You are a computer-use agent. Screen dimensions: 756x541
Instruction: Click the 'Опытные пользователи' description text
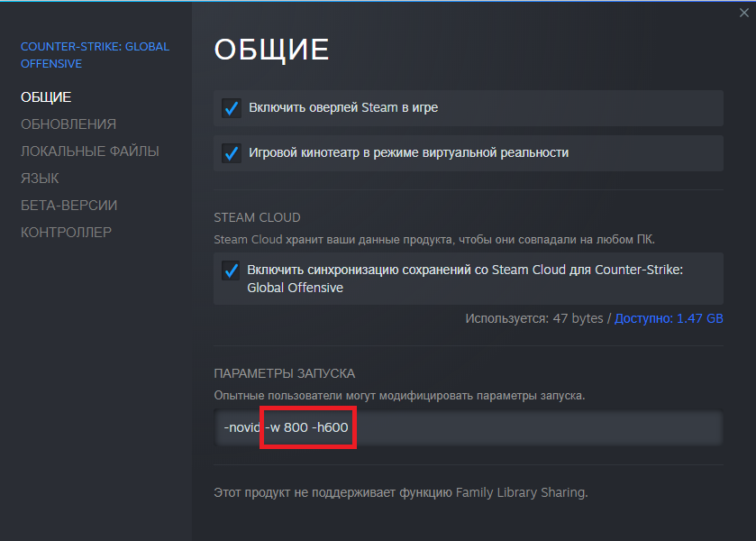point(399,396)
